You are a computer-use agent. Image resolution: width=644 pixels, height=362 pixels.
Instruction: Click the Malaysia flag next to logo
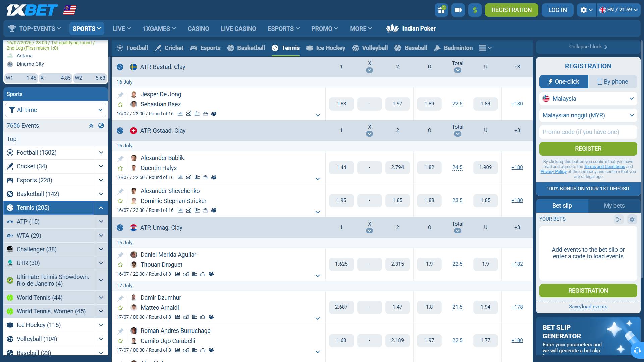click(70, 10)
